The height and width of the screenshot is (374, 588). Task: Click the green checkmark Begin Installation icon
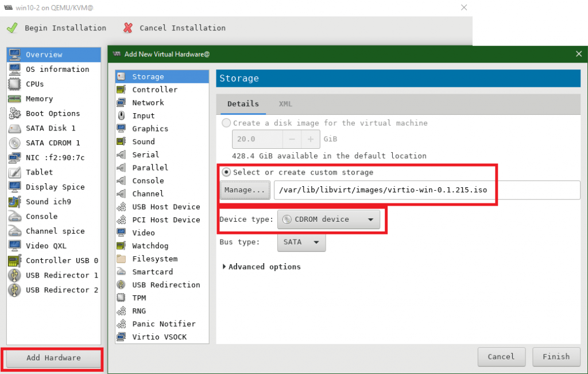point(12,28)
